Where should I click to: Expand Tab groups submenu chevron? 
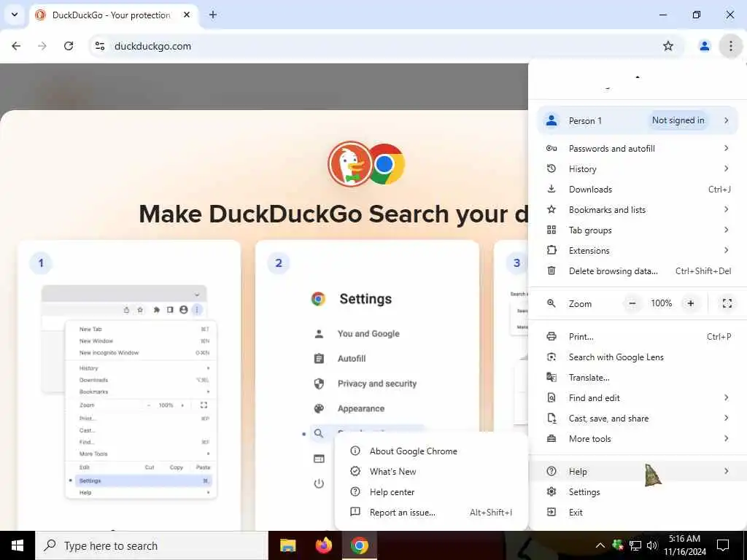726,230
